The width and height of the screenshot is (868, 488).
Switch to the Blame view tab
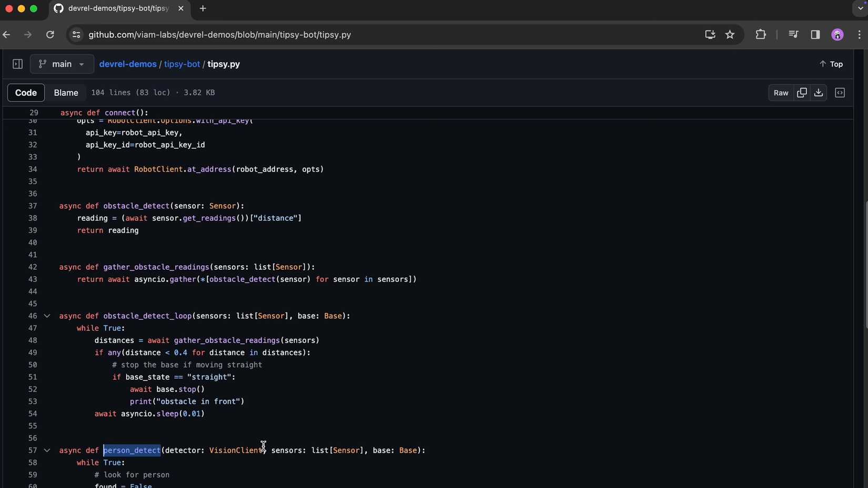66,93
